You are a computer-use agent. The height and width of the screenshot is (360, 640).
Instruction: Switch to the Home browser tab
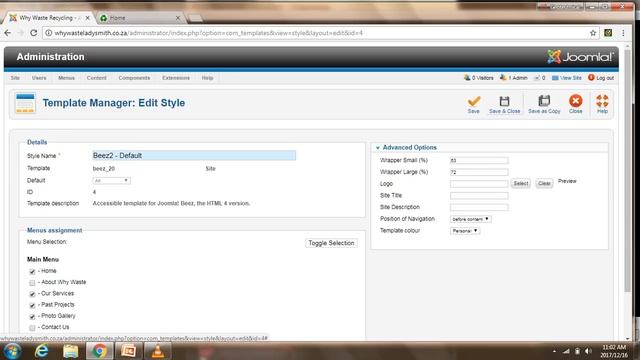pyautogui.click(x=139, y=18)
